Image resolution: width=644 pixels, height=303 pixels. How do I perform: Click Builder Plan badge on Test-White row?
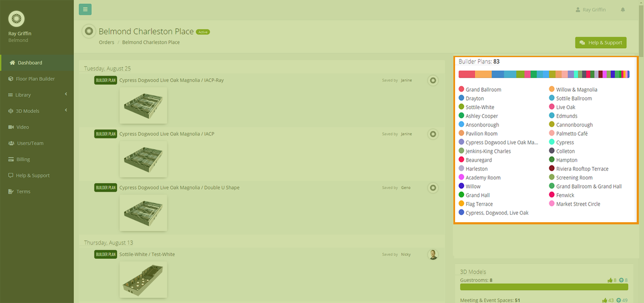coord(106,254)
